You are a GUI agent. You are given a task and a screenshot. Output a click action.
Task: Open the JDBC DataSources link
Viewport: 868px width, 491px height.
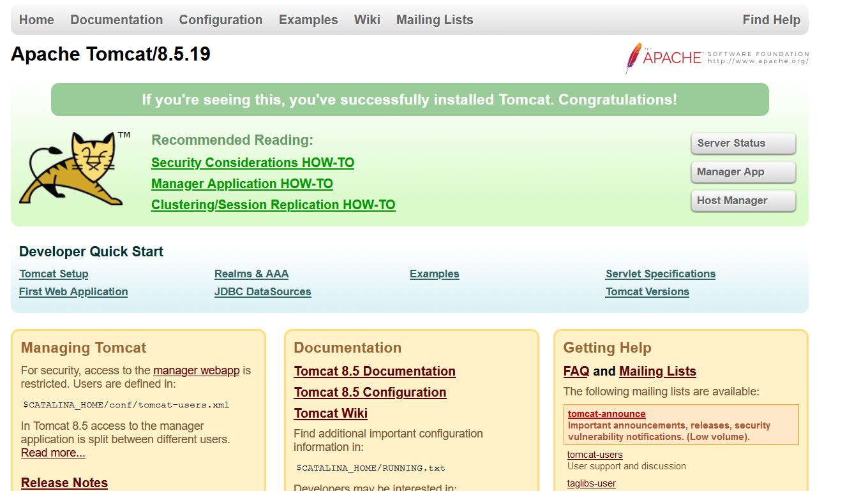[263, 292]
